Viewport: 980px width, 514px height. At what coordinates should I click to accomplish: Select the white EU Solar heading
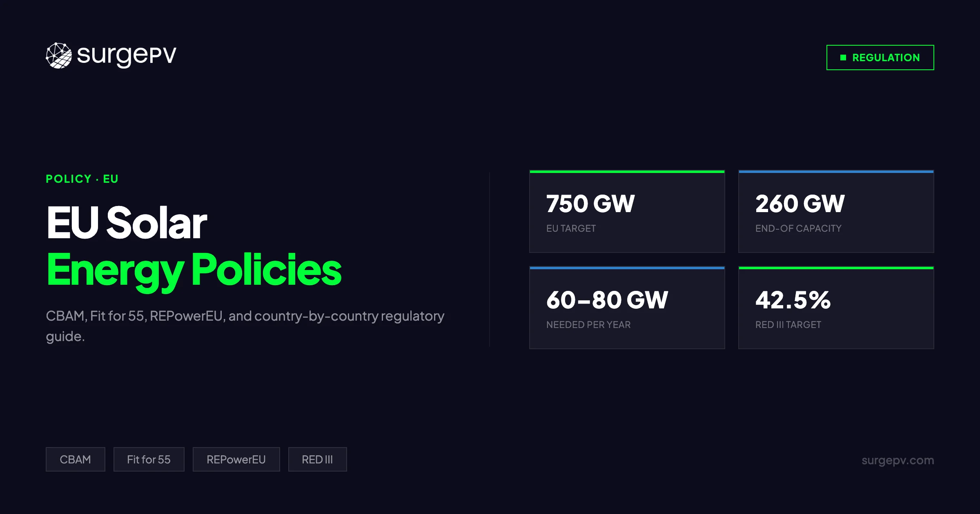tap(127, 223)
